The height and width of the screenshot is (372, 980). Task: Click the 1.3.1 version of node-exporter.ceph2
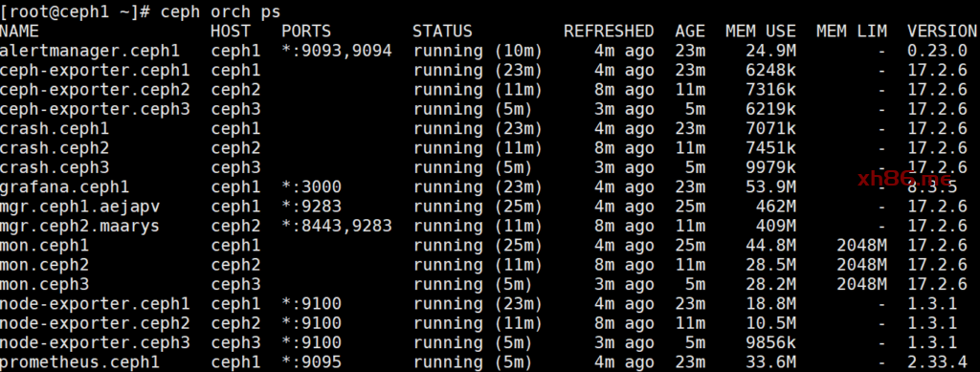tap(932, 323)
